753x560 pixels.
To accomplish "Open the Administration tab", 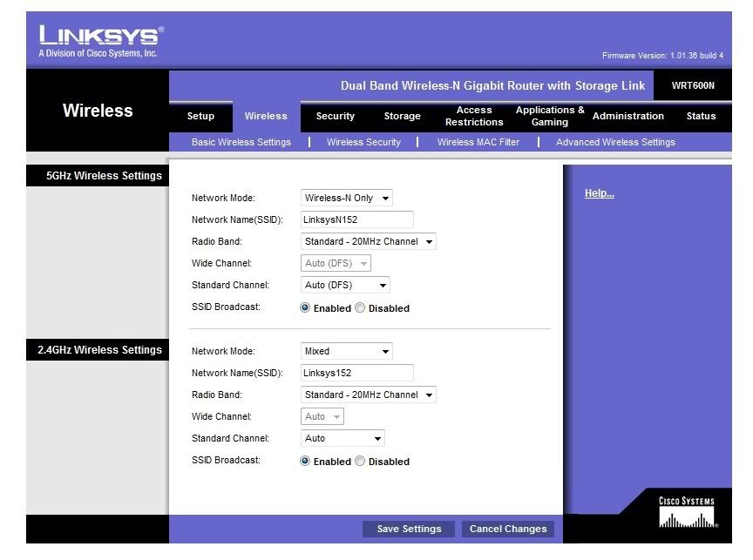I will click(628, 116).
